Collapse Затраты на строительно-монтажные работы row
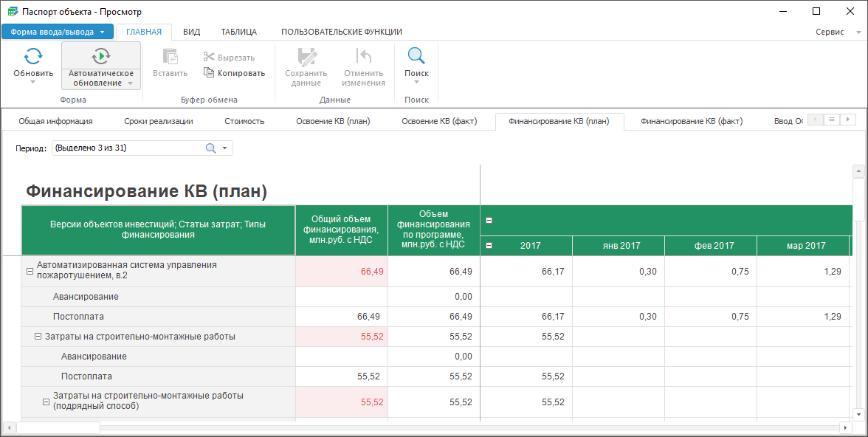Viewport: 868px width, 437px height. click(38, 337)
